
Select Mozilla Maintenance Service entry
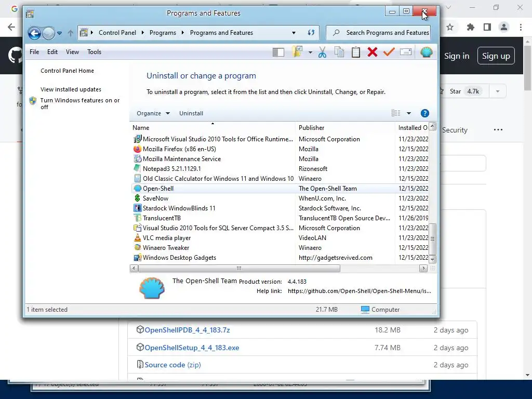[x=280, y=159]
